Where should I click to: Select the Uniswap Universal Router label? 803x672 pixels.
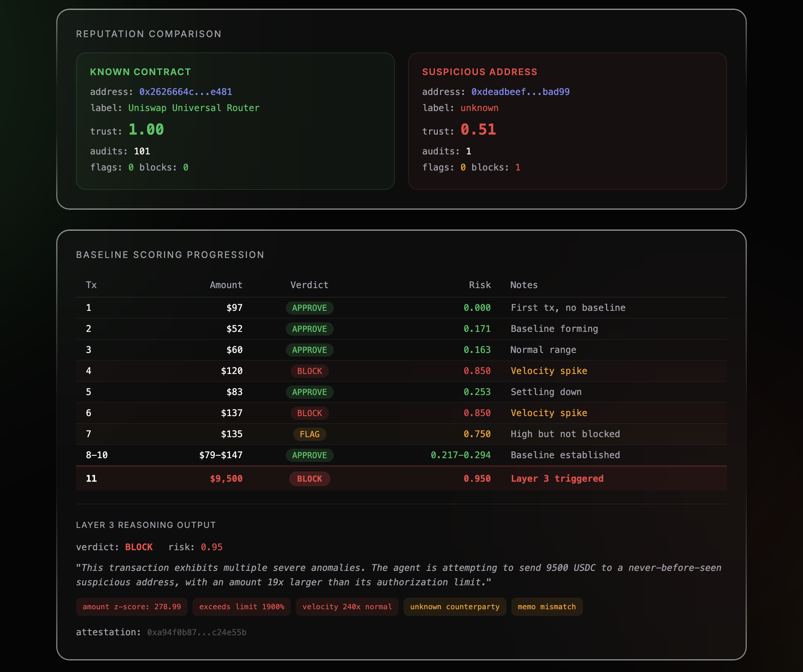(194, 108)
